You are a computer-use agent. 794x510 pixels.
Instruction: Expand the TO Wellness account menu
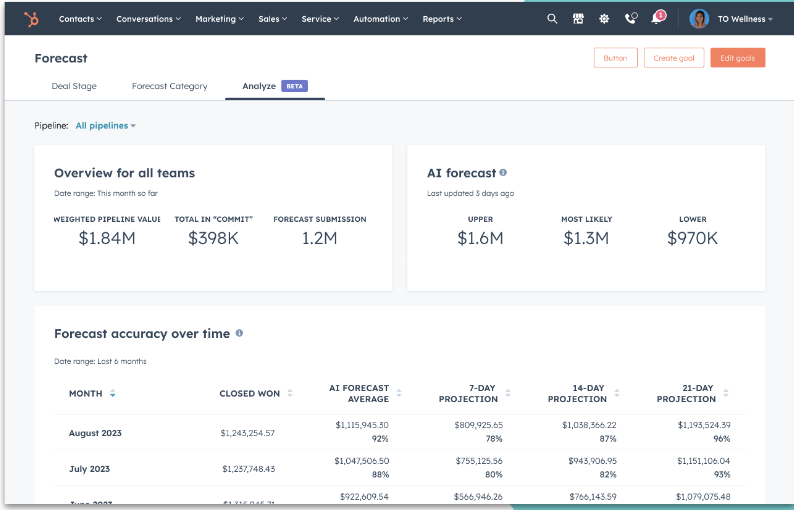744,18
